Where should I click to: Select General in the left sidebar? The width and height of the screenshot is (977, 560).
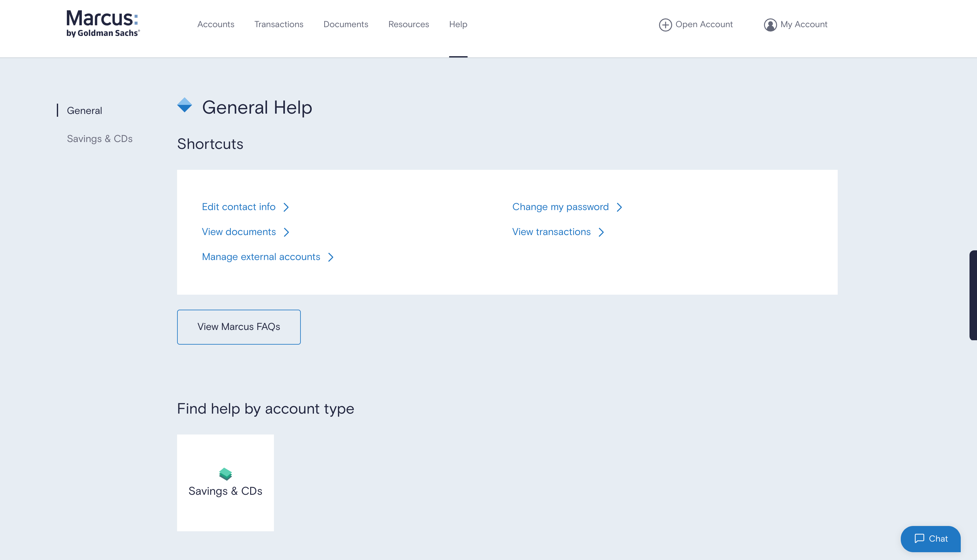84,111
